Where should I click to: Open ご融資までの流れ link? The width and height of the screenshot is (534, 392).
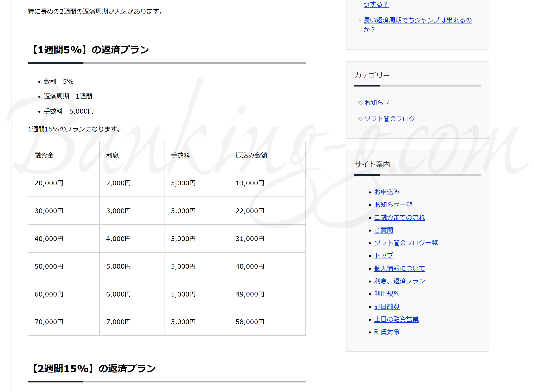click(x=399, y=217)
